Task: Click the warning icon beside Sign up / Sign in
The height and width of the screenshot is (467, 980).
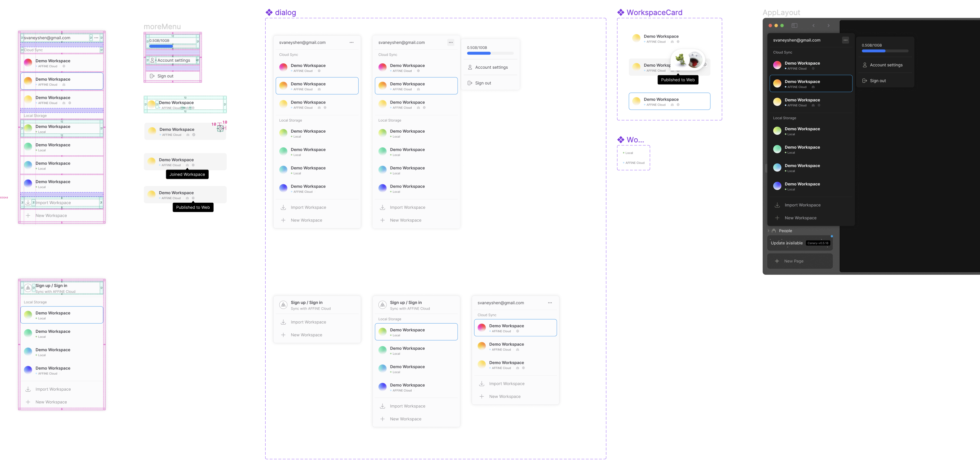Action: (283, 305)
